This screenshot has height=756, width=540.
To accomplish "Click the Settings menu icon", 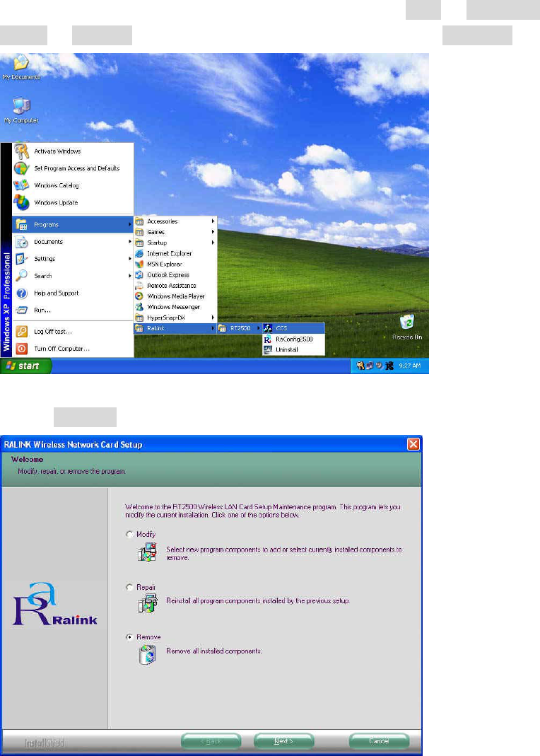I will pos(22,259).
